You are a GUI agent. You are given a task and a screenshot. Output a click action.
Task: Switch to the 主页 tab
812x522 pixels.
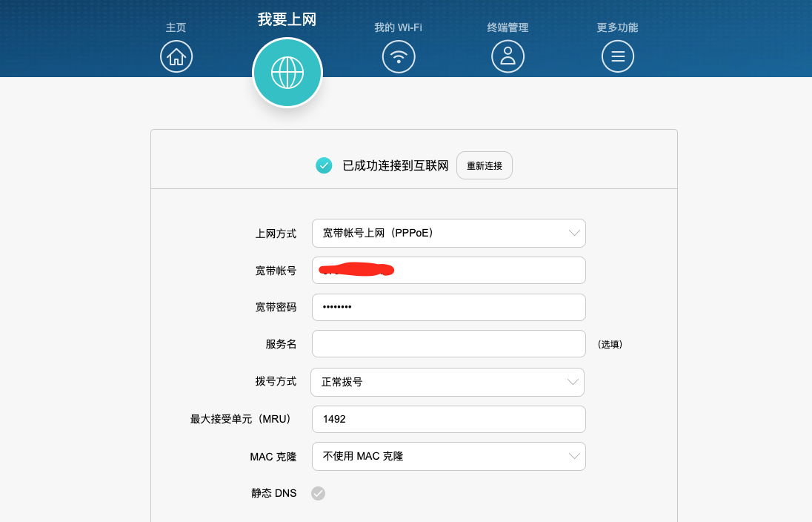176,27
